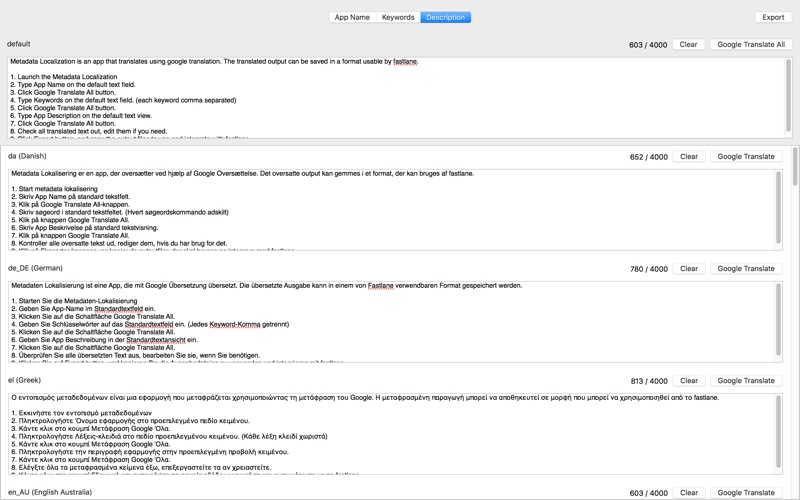Clear the Danish description

(689, 157)
